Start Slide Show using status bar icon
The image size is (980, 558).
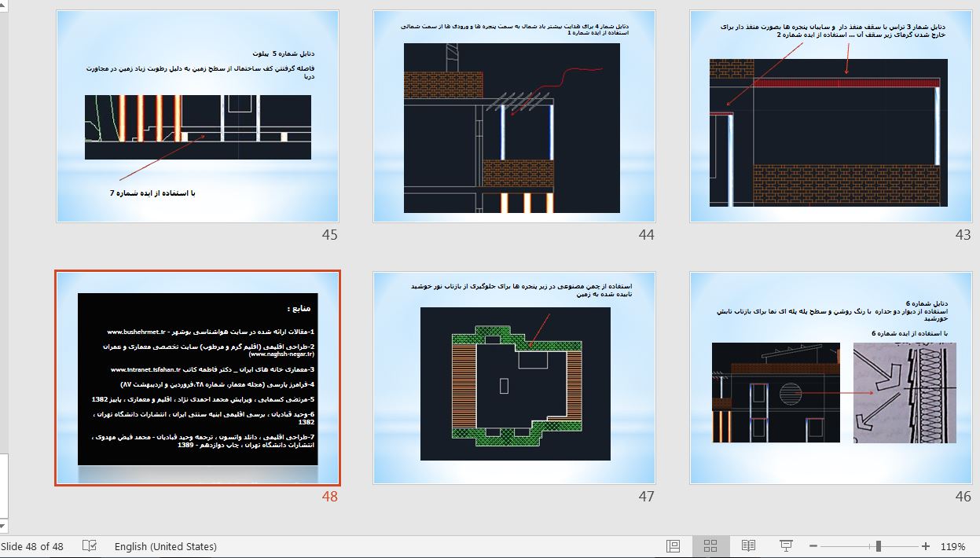pos(785,546)
